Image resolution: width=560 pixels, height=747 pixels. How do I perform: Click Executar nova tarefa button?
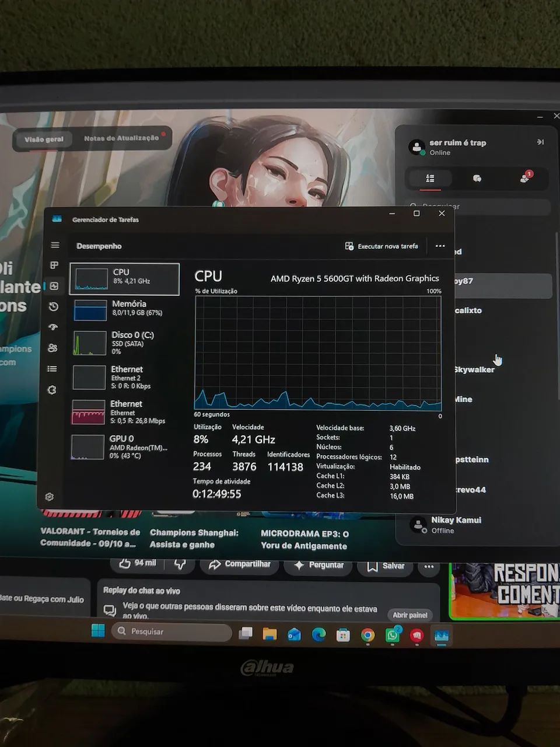[x=382, y=246]
